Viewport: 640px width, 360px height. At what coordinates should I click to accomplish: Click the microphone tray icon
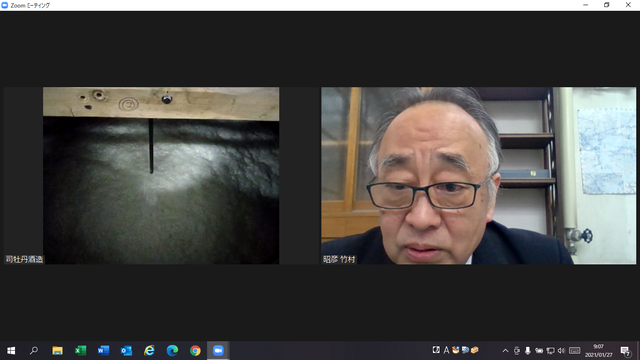(528, 351)
